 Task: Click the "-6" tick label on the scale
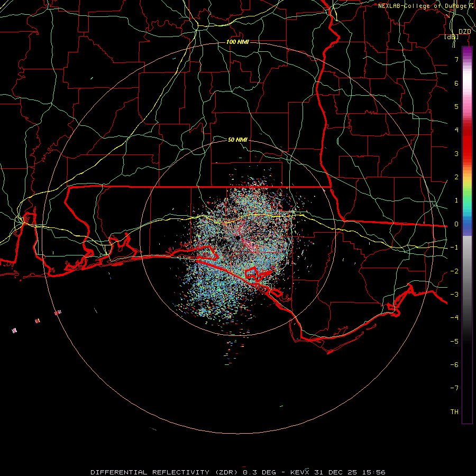tap(454, 365)
